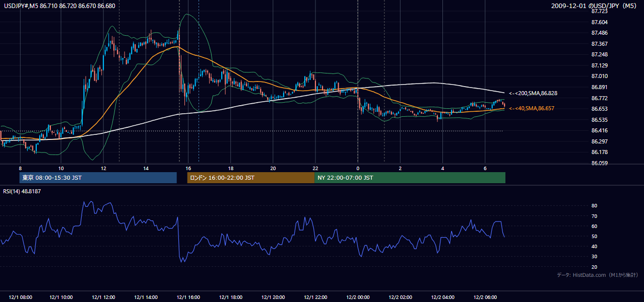Click hour label 16 under the price chart

click(x=188, y=168)
